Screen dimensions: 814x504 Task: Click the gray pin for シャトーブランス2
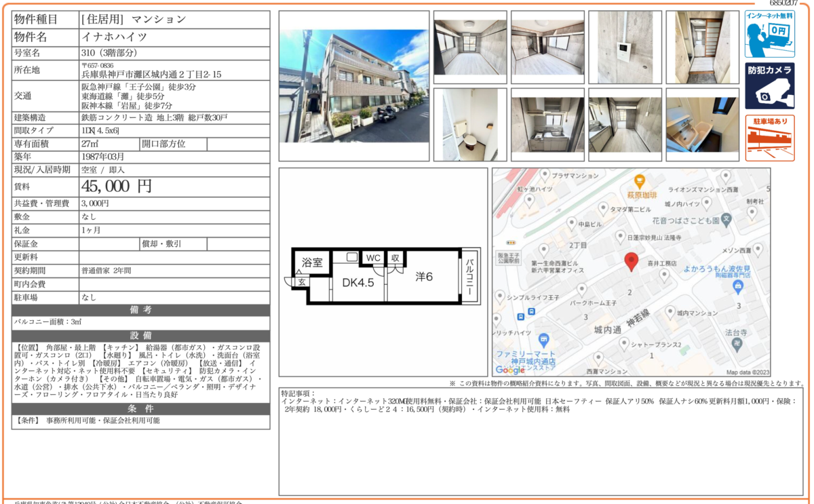[623, 345]
